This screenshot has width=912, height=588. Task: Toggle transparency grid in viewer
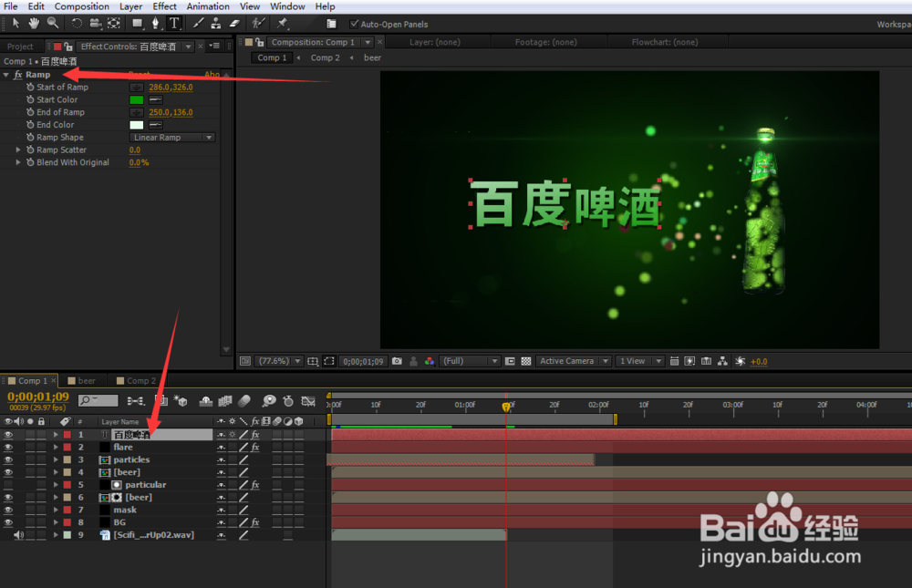pyautogui.click(x=526, y=361)
